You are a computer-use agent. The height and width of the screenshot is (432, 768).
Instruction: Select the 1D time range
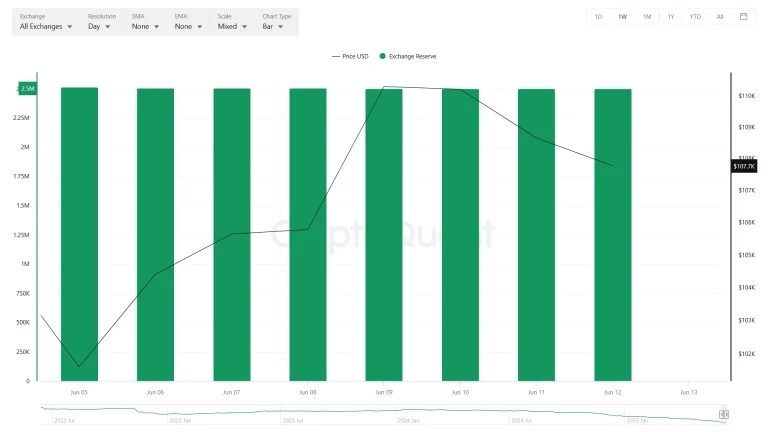tap(598, 16)
